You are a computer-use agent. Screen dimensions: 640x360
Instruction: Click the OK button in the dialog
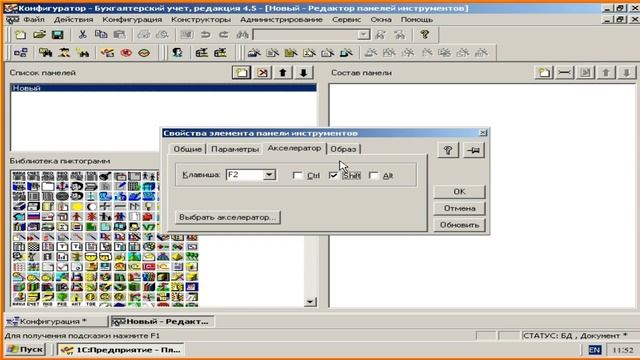pyautogui.click(x=460, y=191)
